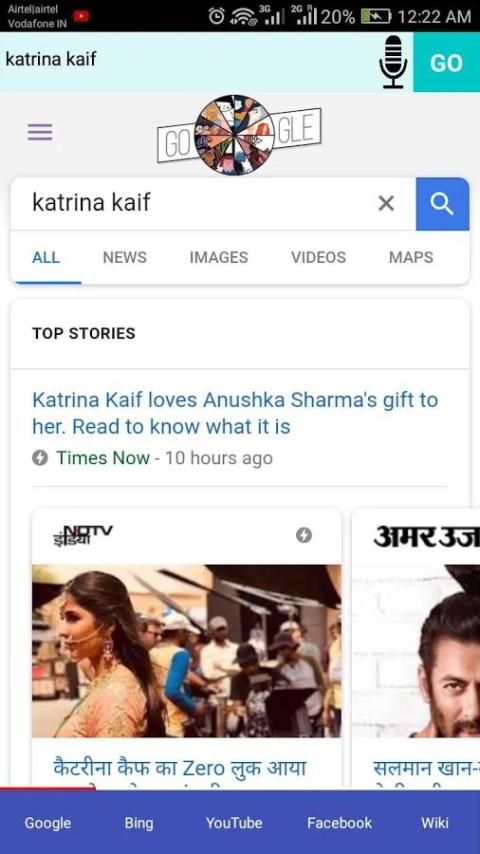The image size is (480, 854).
Task: Tap the NDTV India logo
Action: pyautogui.click(x=83, y=535)
